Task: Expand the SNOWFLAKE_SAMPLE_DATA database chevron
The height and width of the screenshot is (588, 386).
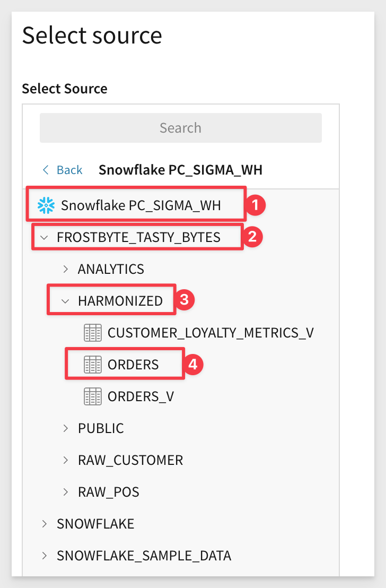Action: 45,556
